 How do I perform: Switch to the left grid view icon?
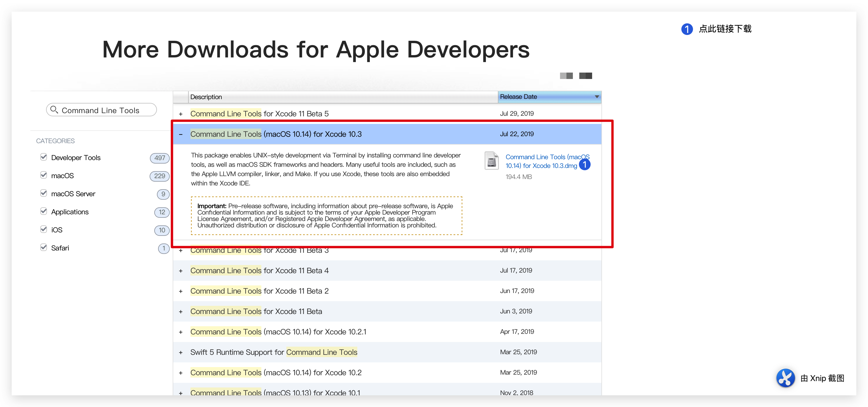[566, 76]
